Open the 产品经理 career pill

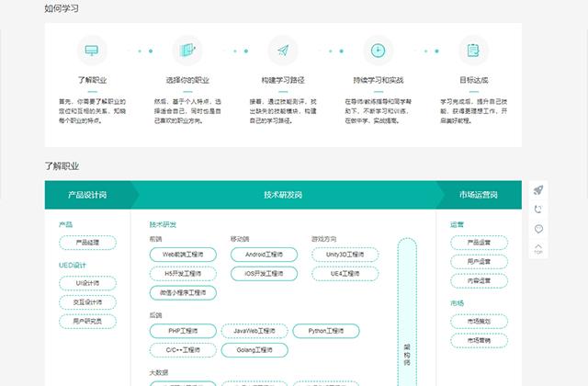pyautogui.click(x=87, y=243)
